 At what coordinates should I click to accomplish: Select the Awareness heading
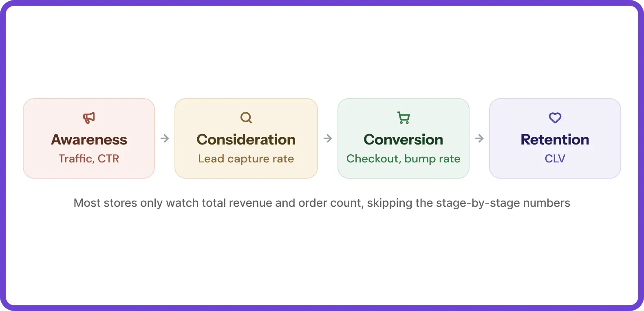(89, 140)
